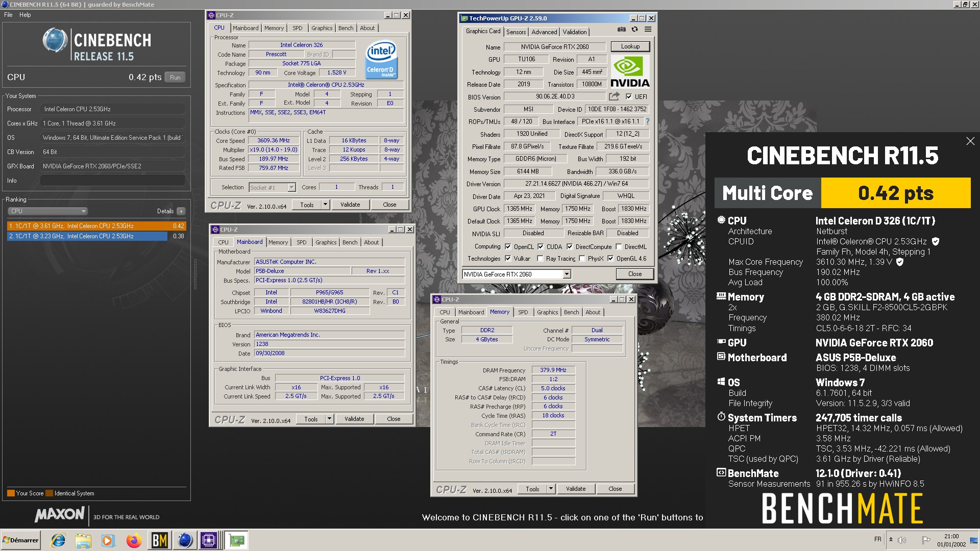Click the Info input field in Cinebench
Image resolution: width=980 pixels, height=551 pixels.
click(x=112, y=181)
